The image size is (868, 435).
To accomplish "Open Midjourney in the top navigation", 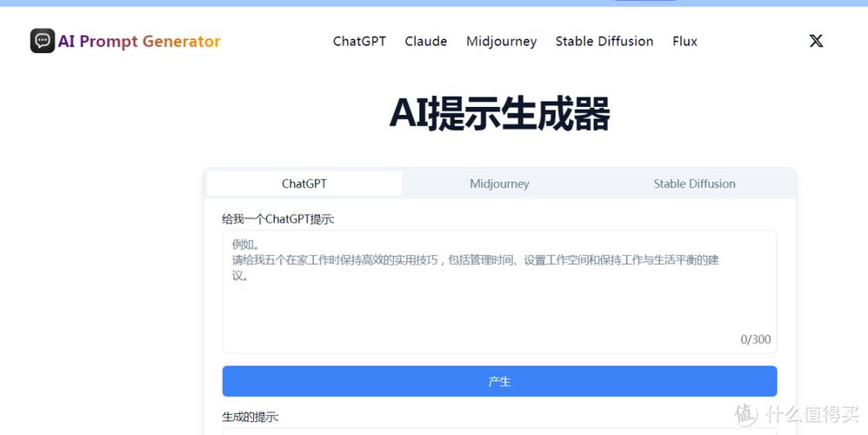I will 502,42.
